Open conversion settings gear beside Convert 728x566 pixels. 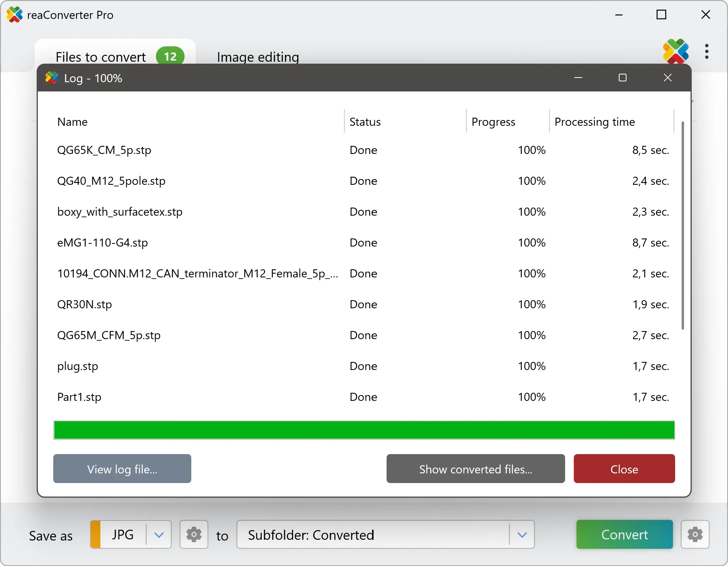pos(695,534)
